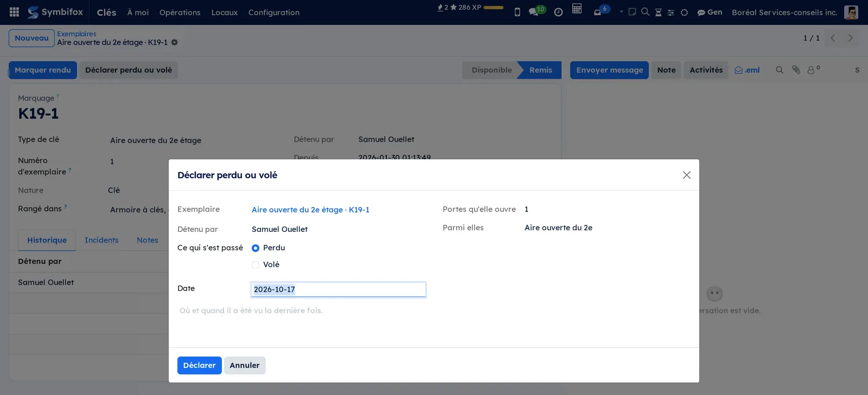Open the apps grid menu
Viewport: 868px width, 395px height.
[x=15, y=12]
